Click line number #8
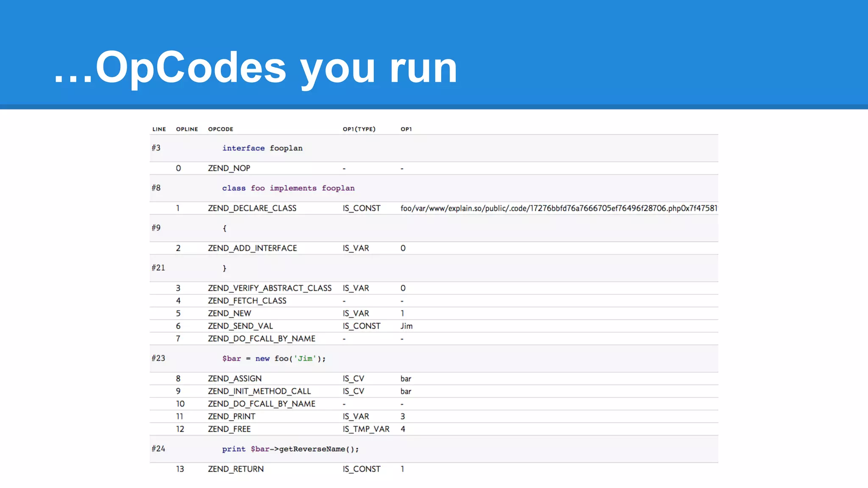The width and height of the screenshot is (868, 488). click(156, 188)
